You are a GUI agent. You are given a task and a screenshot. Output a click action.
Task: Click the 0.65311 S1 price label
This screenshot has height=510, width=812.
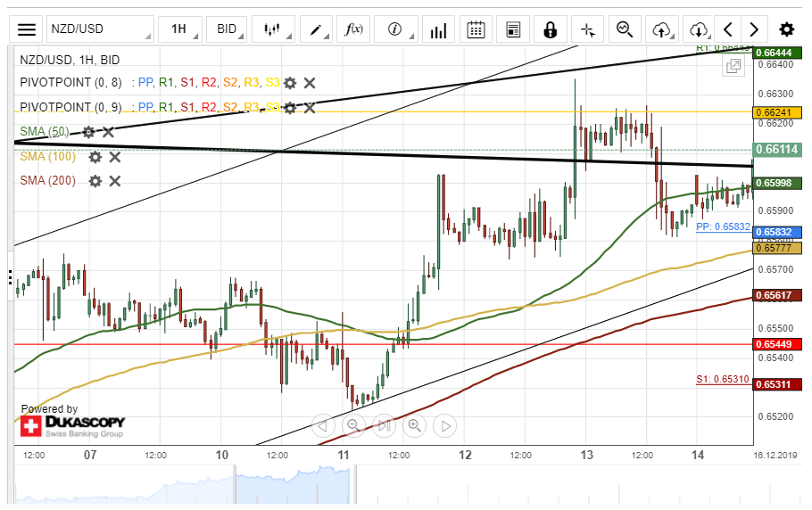click(777, 384)
